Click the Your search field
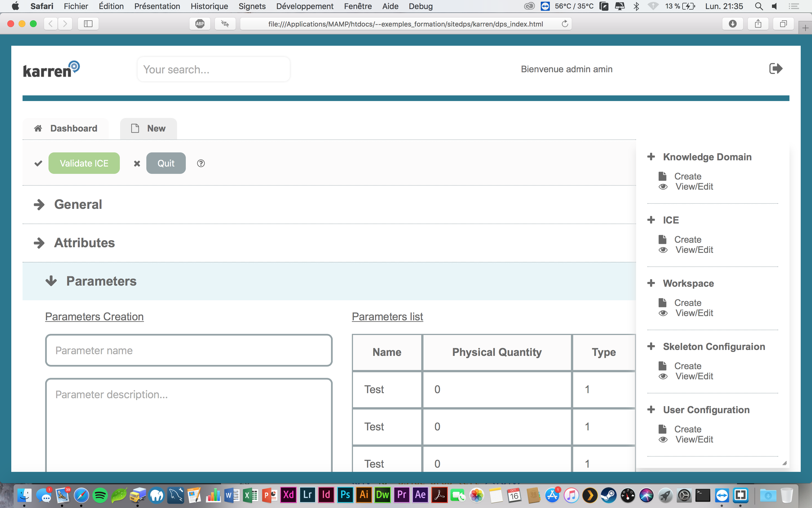The height and width of the screenshot is (508, 812). [213, 69]
